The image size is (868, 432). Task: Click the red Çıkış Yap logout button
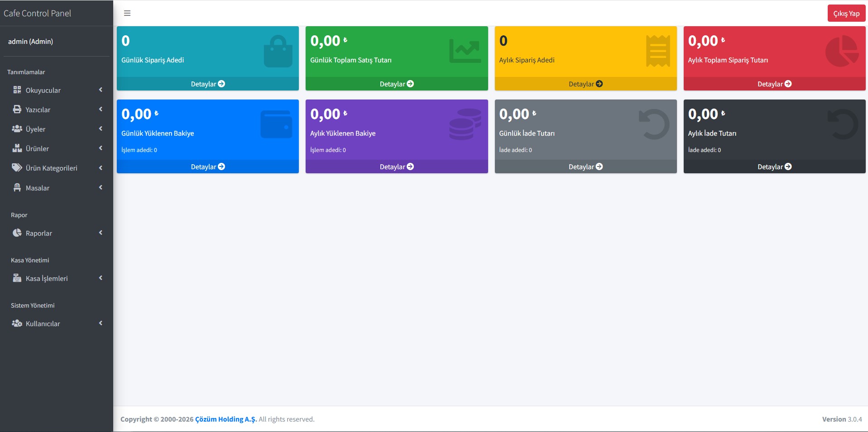pos(846,13)
